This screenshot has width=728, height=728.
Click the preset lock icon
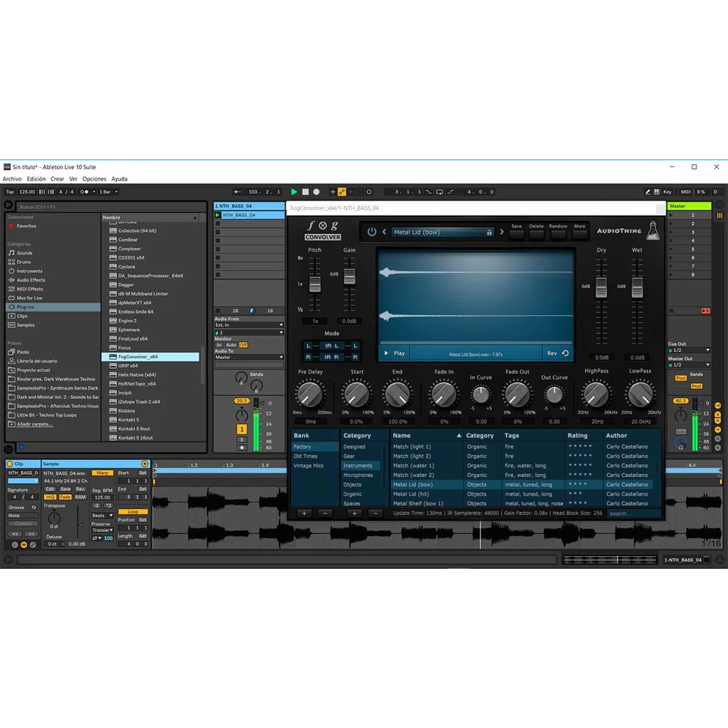click(x=489, y=232)
